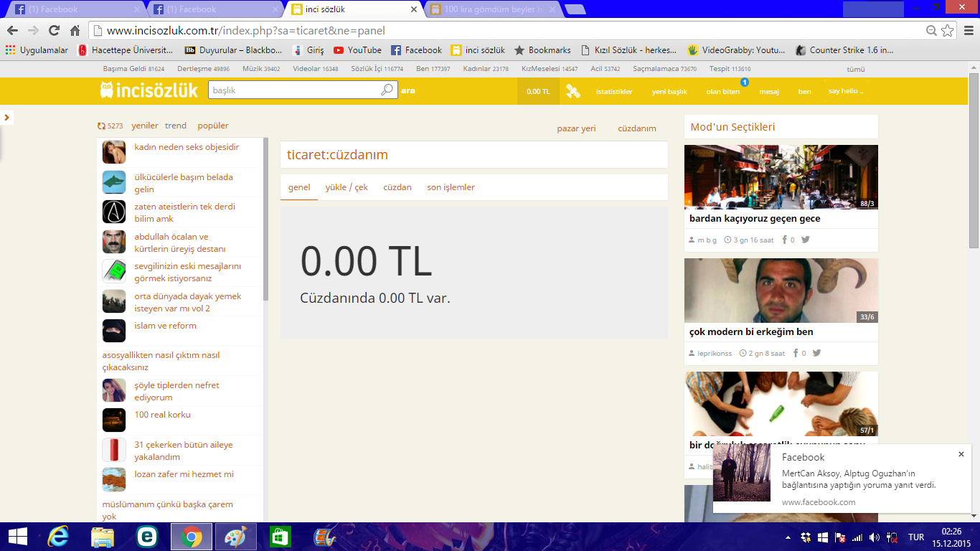Open Chrome home page button
980x551 pixels.
[x=75, y=31]
